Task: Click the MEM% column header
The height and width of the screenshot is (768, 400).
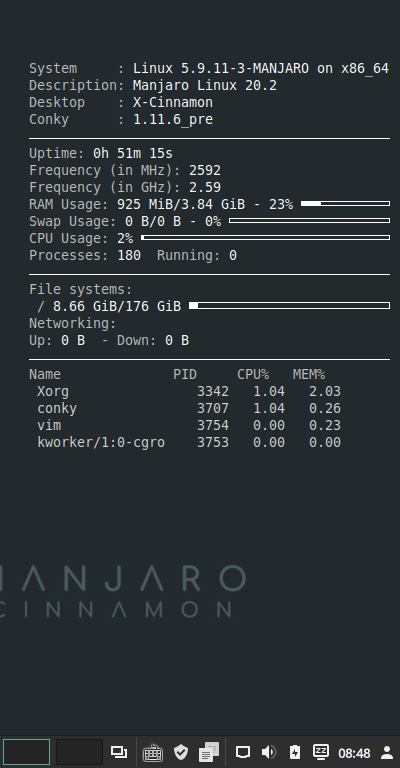Action: pyautogui.click(x=309, y=375)
